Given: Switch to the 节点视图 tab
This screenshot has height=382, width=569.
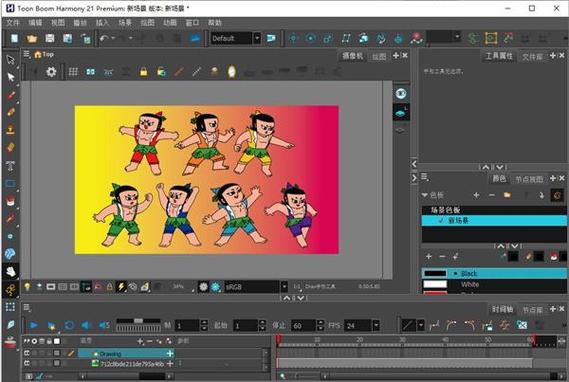Looking at the screenshot, I should [529, 179].
